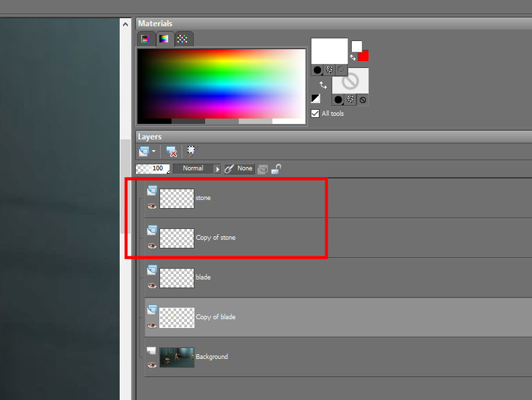Click the Delete Layer icon
532x400 pixels.
(172, 152)
